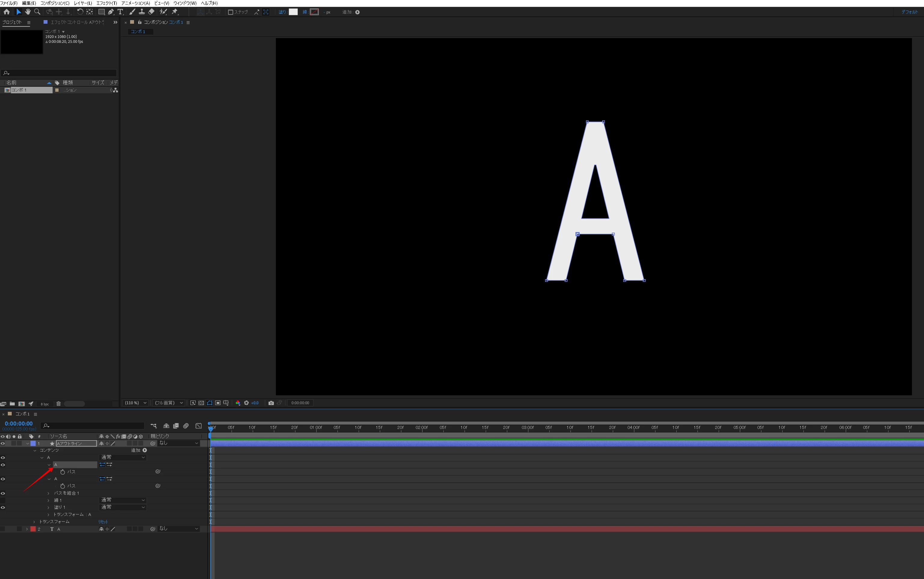Toggle visibility of Aアウトライン layer
924x579 pixels.
coord(3,443)
